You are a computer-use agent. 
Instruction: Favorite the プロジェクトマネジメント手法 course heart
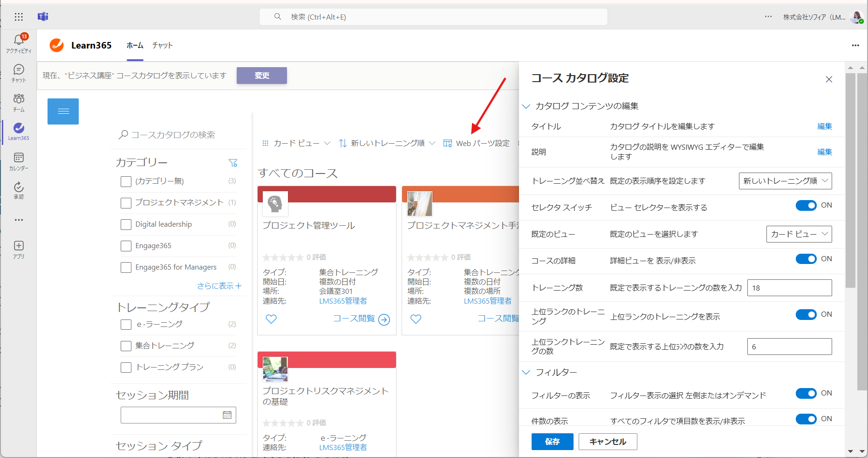[416, 319]
